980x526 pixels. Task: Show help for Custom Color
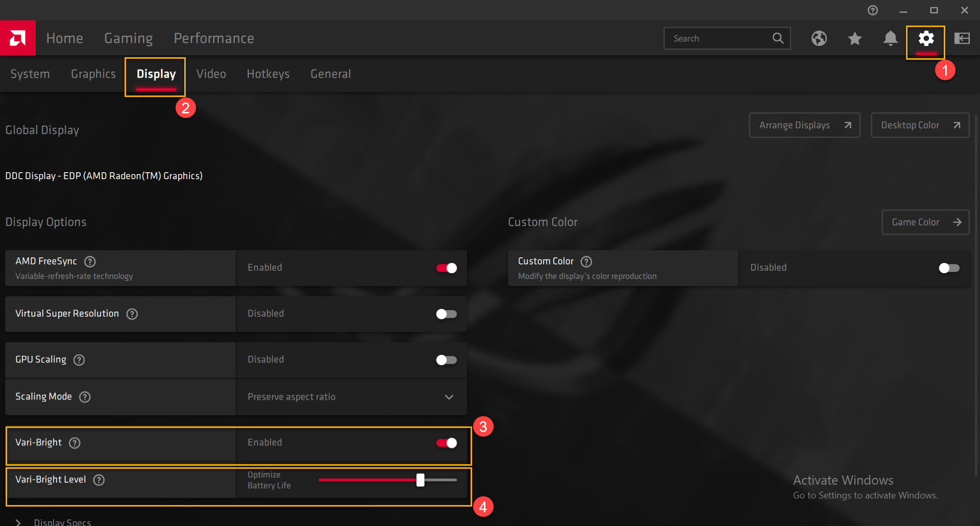tap(586, 261)
